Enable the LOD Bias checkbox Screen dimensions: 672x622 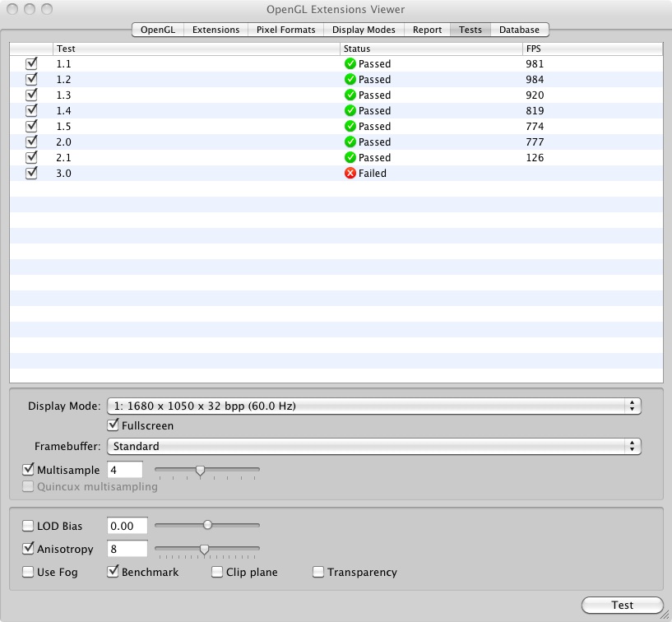click(x=28, y=526)
